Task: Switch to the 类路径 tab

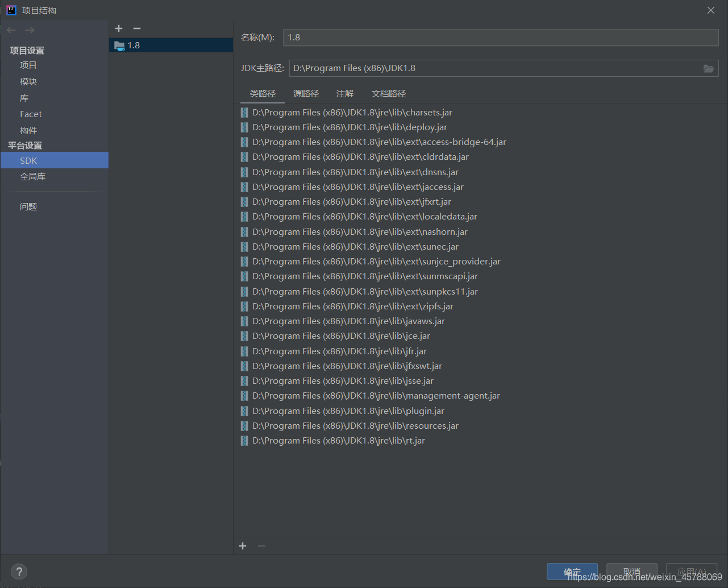Action: (x=263, y=94)
